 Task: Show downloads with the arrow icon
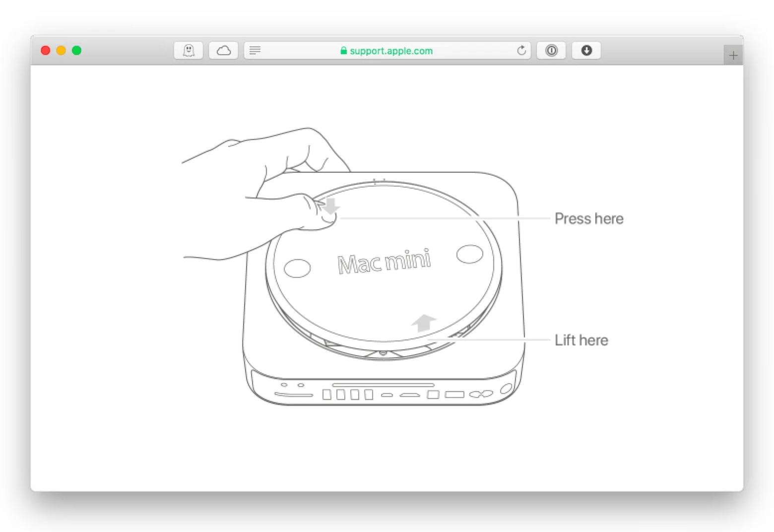[586, 51]
